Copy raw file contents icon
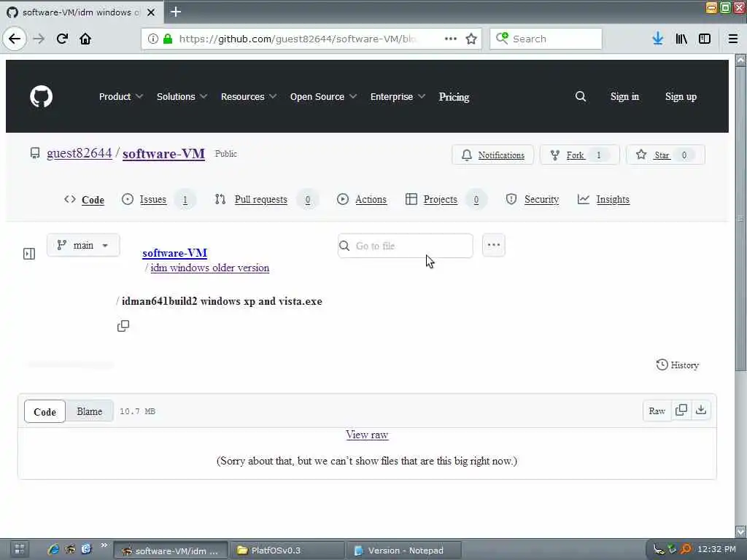Viewport: 747px width, 560px height. click(681, 410)
